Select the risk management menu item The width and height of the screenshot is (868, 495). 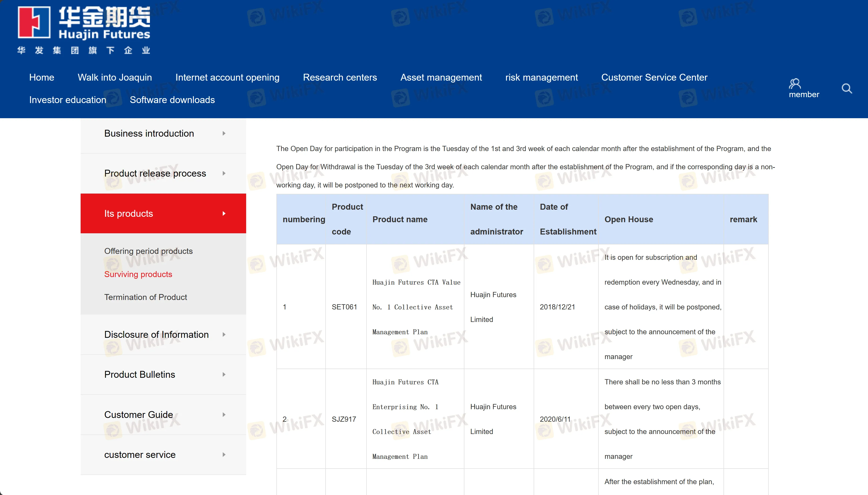[541, 78]
